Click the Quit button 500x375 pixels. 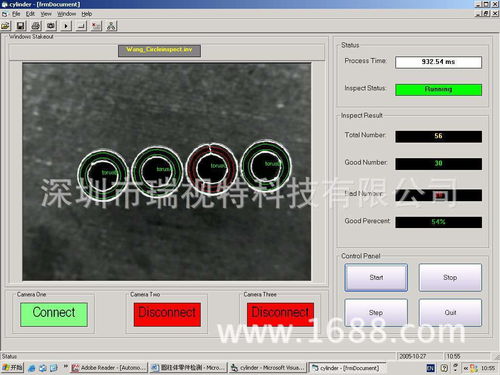coord(450,312)
